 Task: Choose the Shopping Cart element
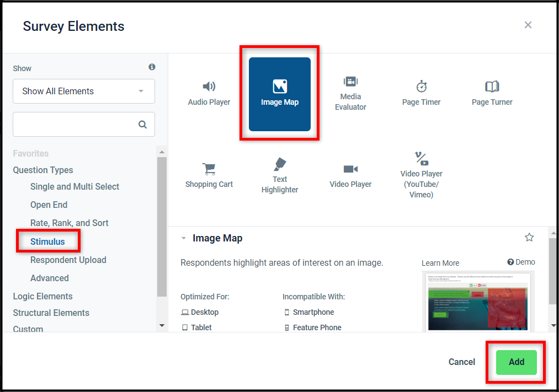click(x=209, y=176)
